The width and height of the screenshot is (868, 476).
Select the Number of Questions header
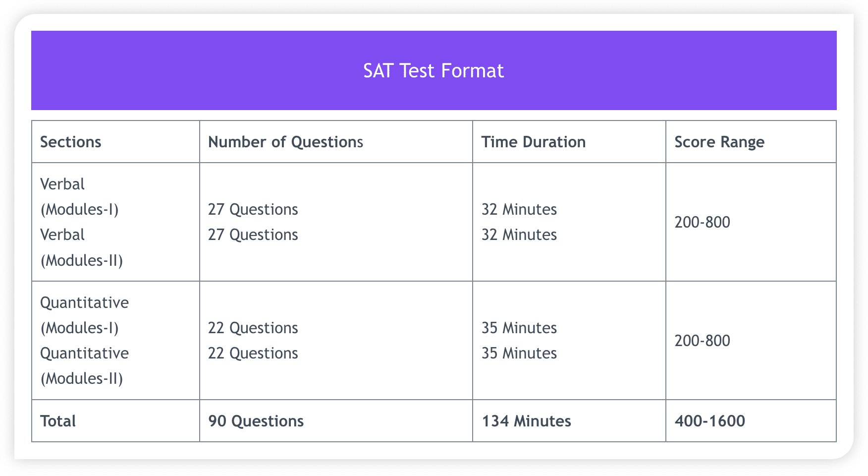pyautogui.click(x=285, y=142)
